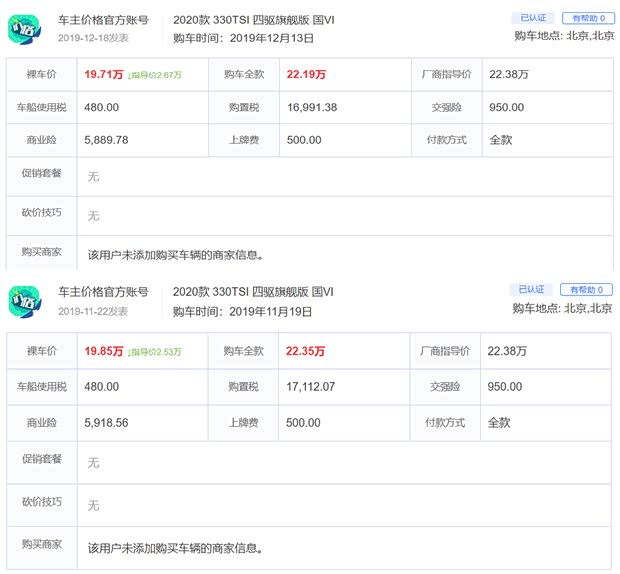Click 购车地点 北京,北京 in the November post
The height and width of the screenshot is (574, 620).
(x=562, y=308)
